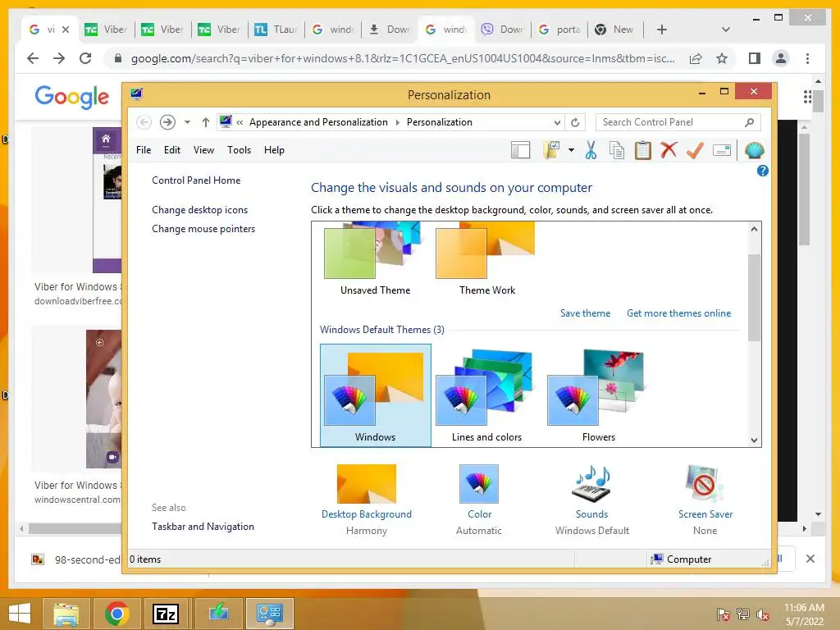The width and height of the screenshot is (840, 630).
Task: Expand arrow after Appearance and Personalization breadcrumb
Action: (x=397, y=123)
